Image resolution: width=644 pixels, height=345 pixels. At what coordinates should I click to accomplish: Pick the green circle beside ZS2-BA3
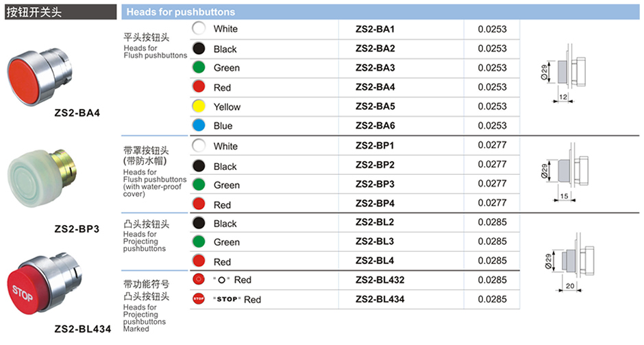199,67
